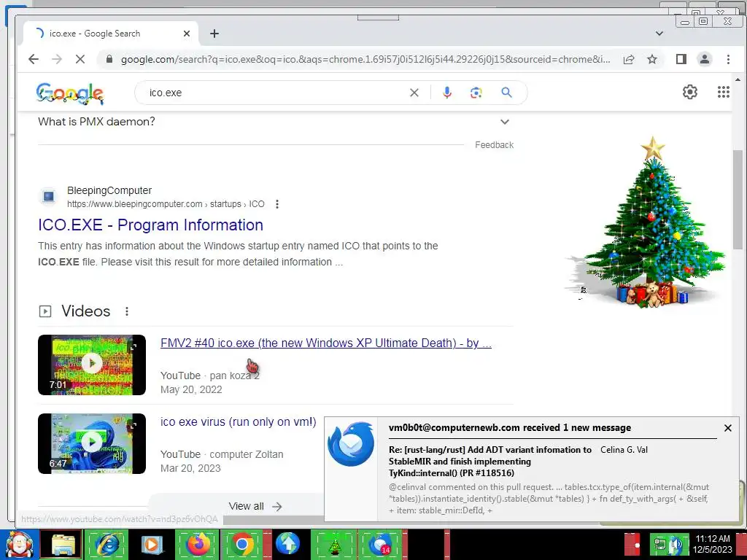Close the ico.exe Google Search tab
Screen dimensions: 747x560
187,34
